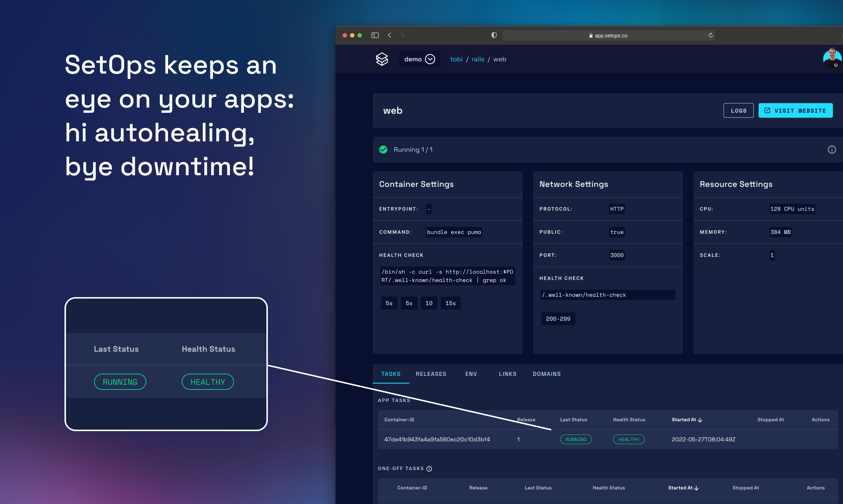This screenshot has width=843, height=504.
Task: Open the Domains tab
Action: (x=546, y=374)
